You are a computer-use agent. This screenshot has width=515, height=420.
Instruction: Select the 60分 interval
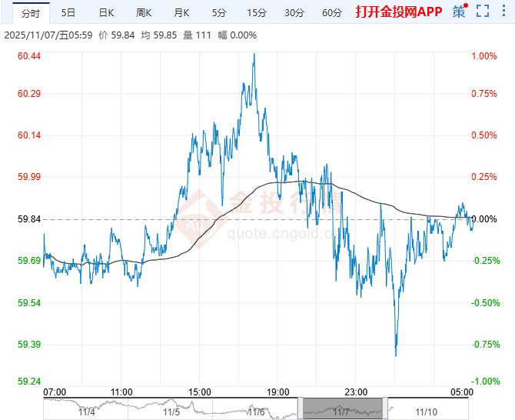pyautogui.click(x=332, y=12)
